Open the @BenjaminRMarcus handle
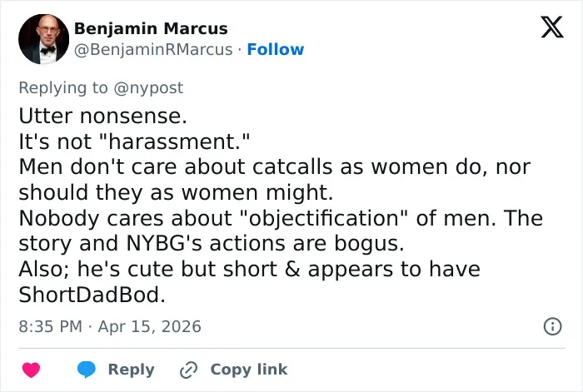The width and height of the screenshot is (583, 392). 153,49
